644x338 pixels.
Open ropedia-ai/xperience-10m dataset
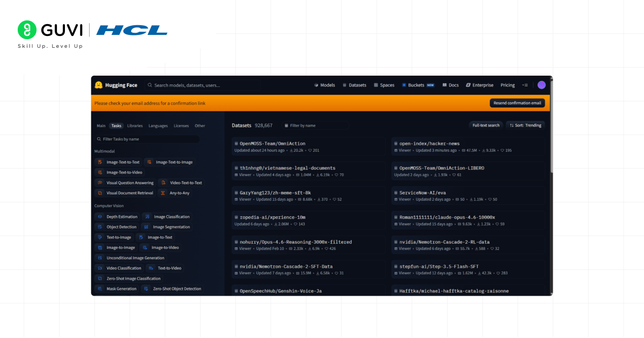pos(308,221)
